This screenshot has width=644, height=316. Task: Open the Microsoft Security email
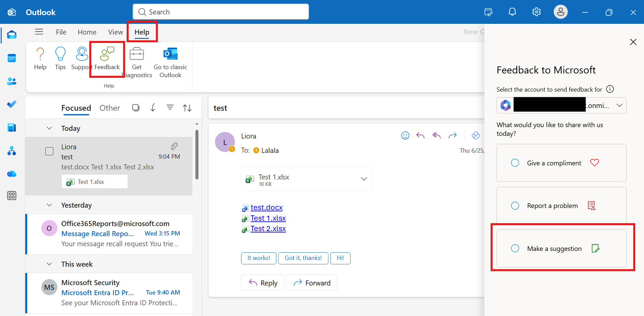(109, 293)
